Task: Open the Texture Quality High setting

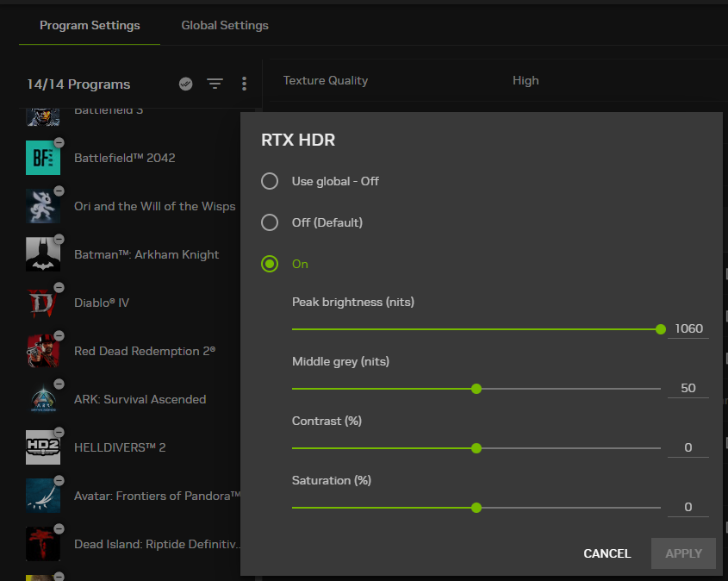Action: pyautogui.click(x=525, y=80)
